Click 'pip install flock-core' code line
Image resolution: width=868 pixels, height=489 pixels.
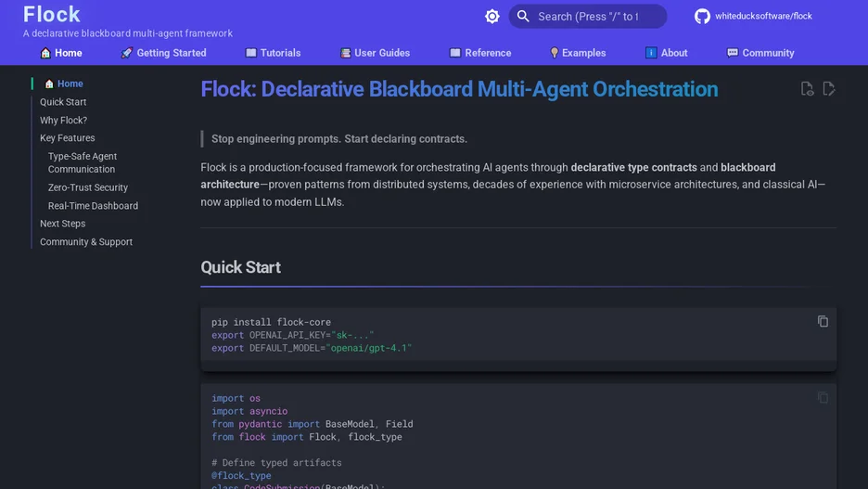click(x=271, y=322)
